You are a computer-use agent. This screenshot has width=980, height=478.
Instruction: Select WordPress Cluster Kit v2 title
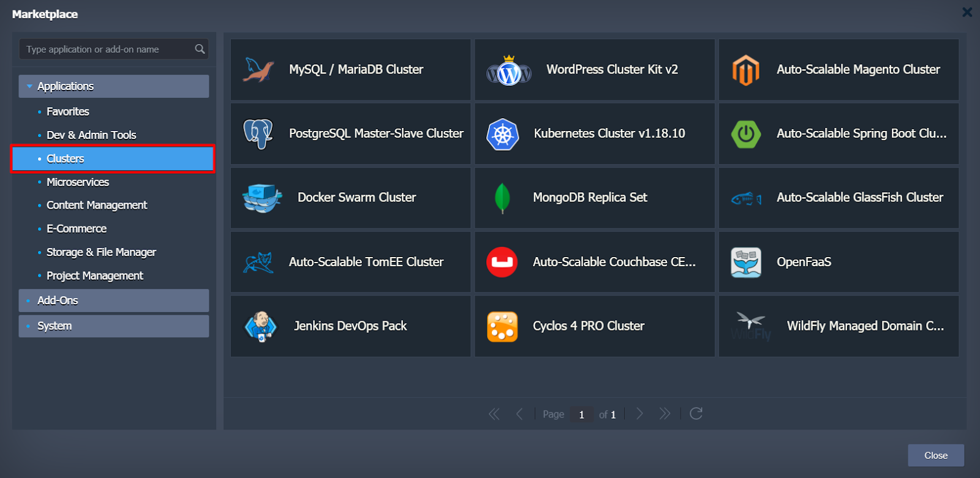(x=612, y=70)
